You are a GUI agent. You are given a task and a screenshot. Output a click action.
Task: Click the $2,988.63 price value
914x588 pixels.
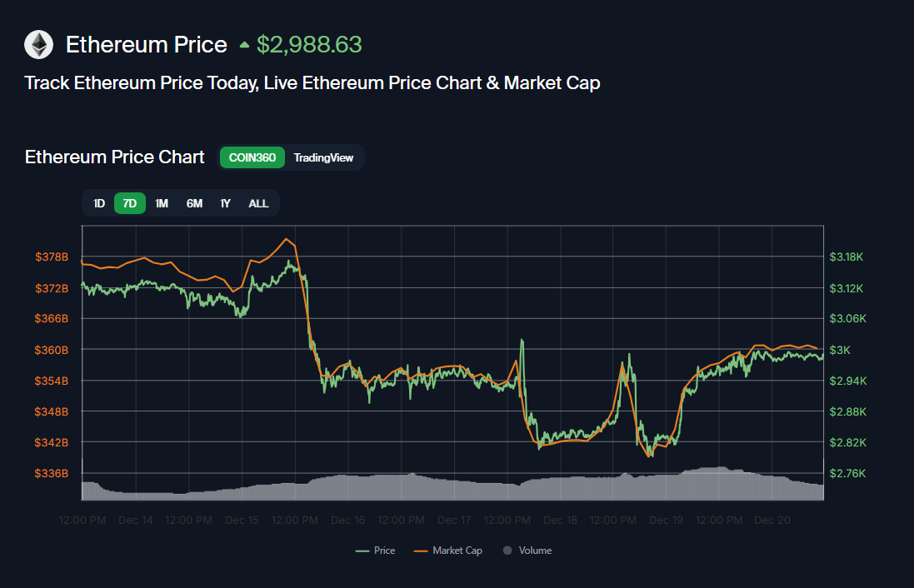pos(310,44)
